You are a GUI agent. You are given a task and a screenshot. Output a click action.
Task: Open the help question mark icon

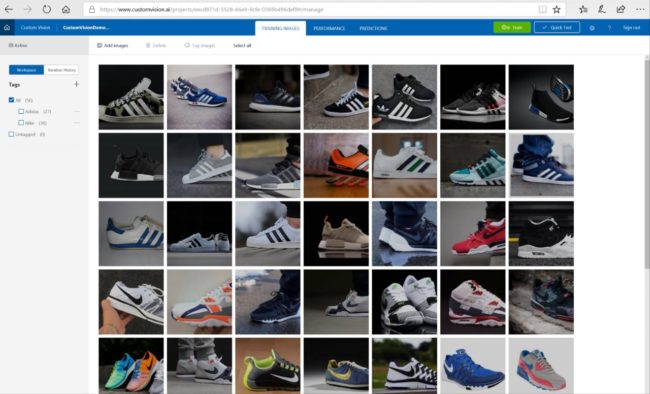pos(609,28)
